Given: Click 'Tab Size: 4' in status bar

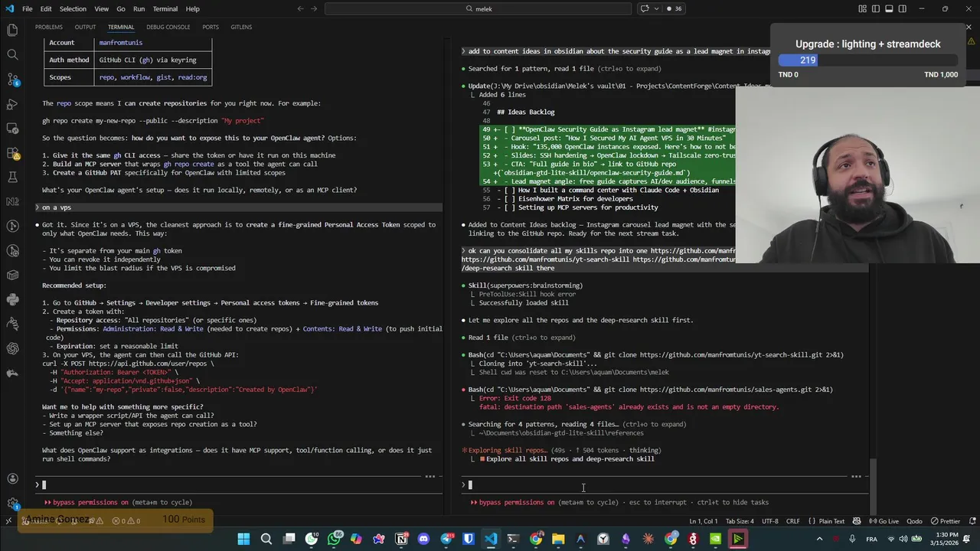Looking at the screenshot, I should click(740, 521).
